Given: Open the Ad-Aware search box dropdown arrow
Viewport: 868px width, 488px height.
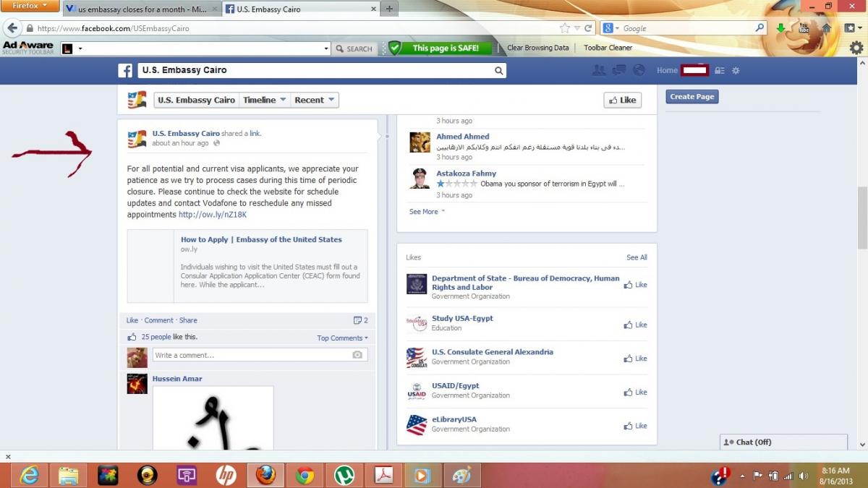Looking at the screenshot, I should (x=326, y=48).
